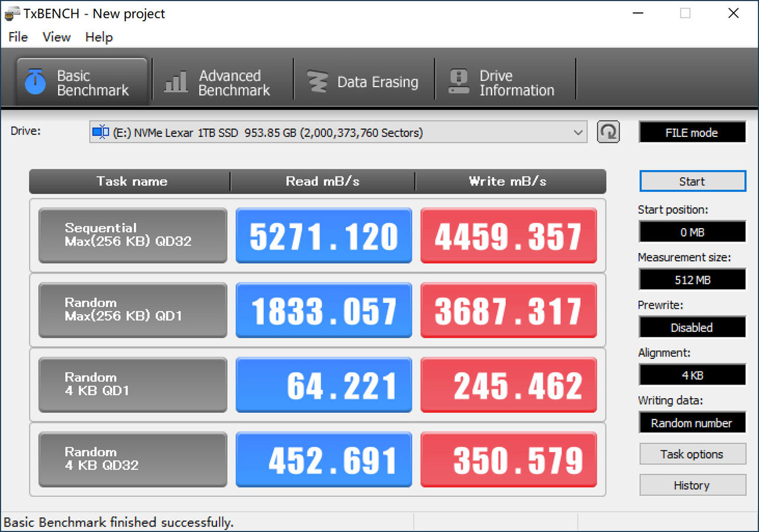Click the TxBENCH application icon in title bar
This screenshot has height=532, width=759.
(x=13, y=13)
